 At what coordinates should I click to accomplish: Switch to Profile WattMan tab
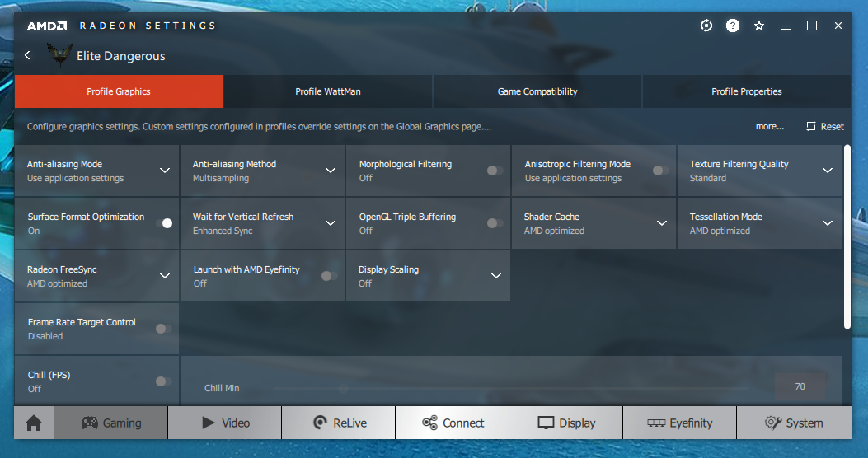pyautogui.click(x=328, y=91)
